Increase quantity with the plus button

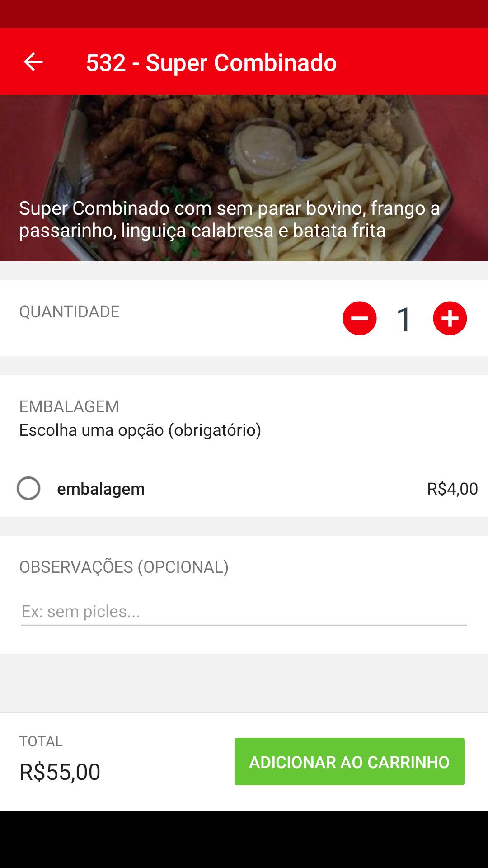[x=450, y=318]
